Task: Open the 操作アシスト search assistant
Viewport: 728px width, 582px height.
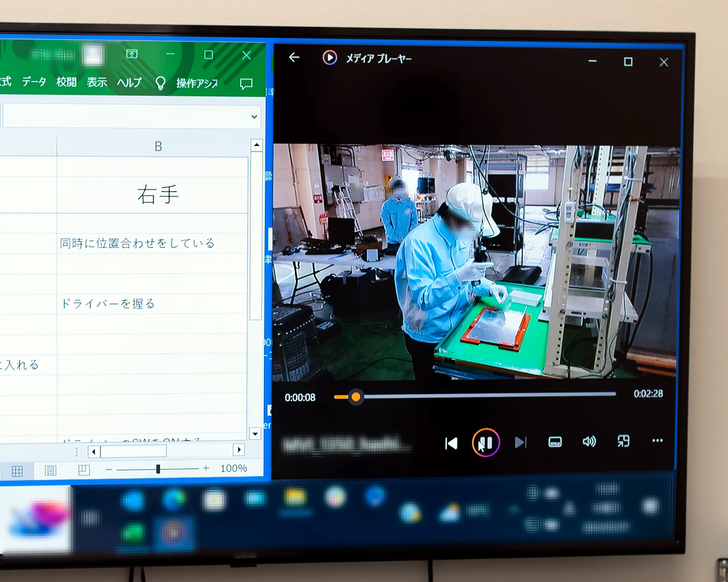Action: click(196, 83)
